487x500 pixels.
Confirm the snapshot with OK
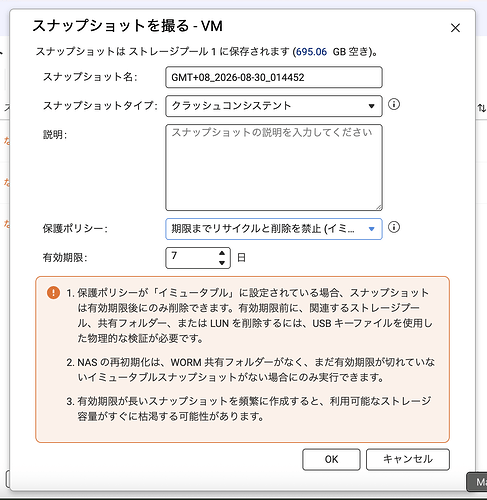(x=331, y=459)
